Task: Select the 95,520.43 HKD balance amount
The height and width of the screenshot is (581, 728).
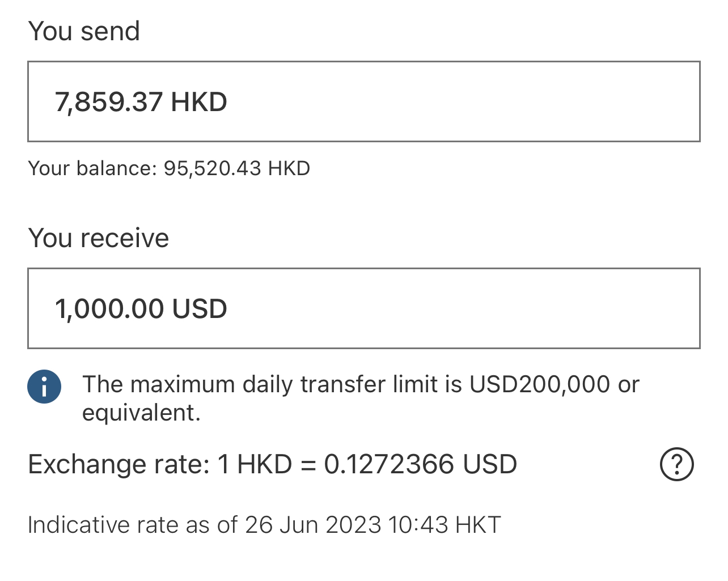Action: coord(237,168)
